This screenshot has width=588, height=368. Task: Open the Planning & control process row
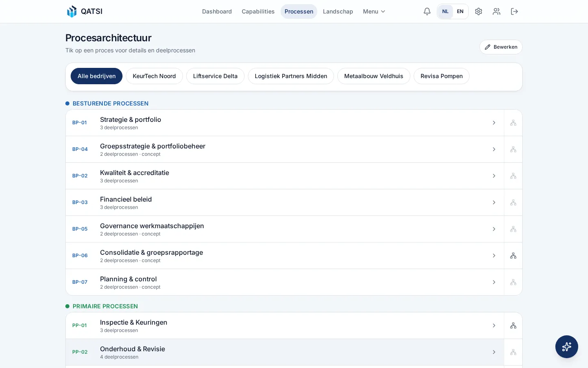pyautogui.click(x=285, y=282)
